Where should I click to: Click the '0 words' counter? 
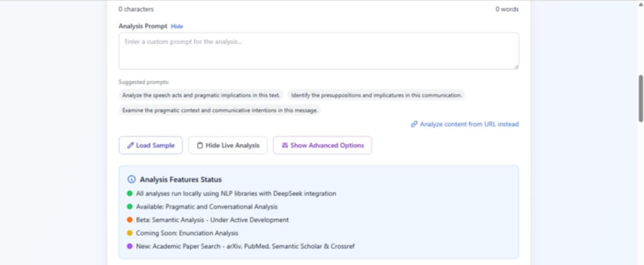(507, 9)
